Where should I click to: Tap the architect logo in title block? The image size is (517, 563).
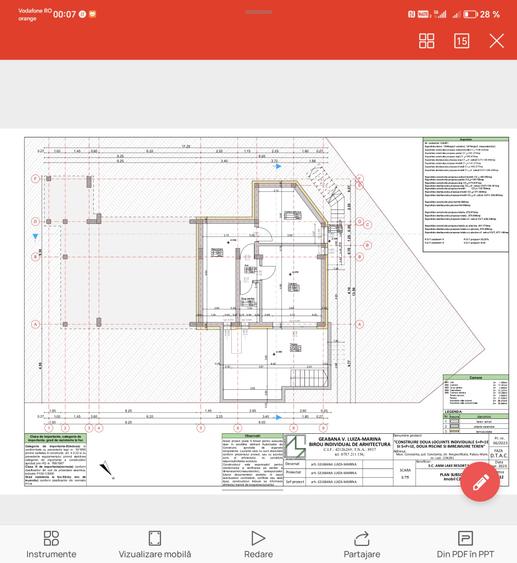tap(295, 447)
